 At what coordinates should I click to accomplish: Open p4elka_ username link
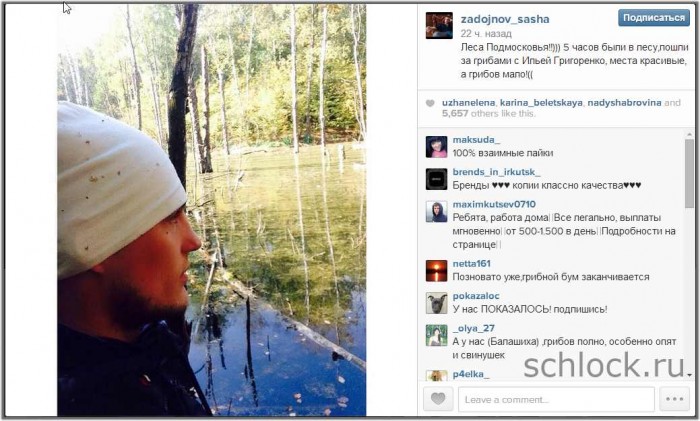click(x=471, y=374)
